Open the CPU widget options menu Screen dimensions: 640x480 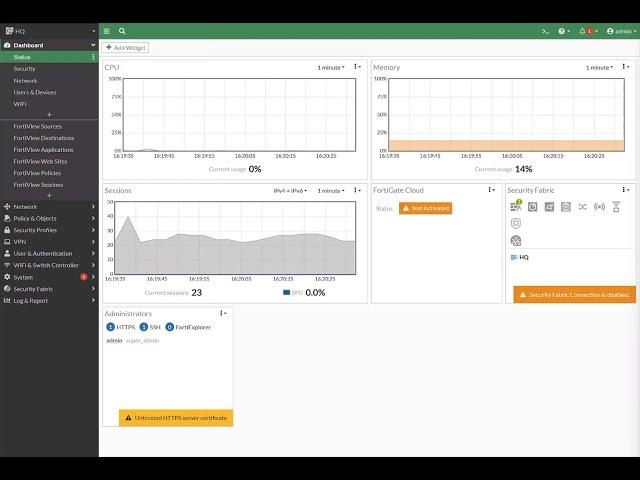(357, 67)
